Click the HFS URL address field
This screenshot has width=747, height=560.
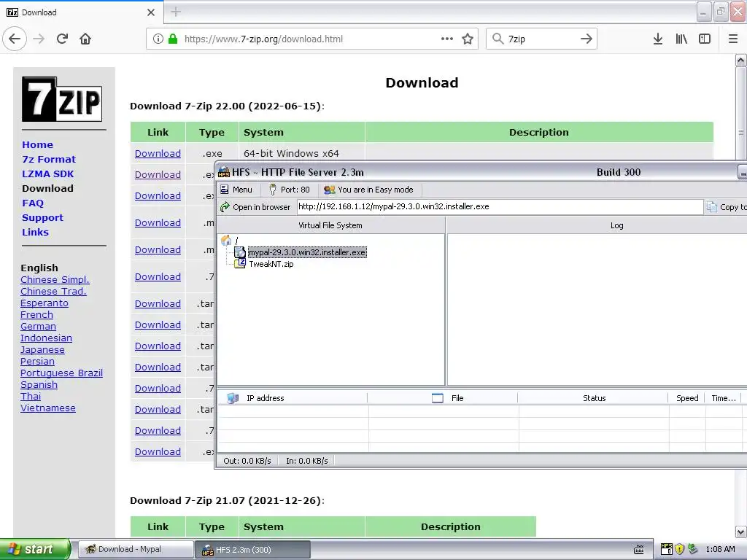[x=500, y=206]
